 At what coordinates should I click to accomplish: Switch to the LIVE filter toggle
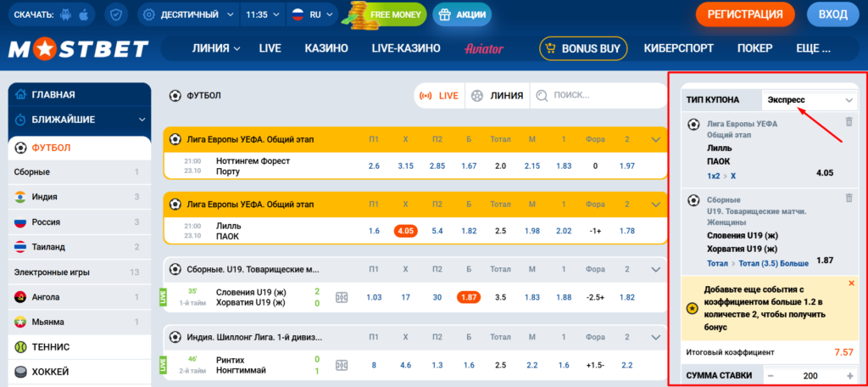tap(440, 96)
